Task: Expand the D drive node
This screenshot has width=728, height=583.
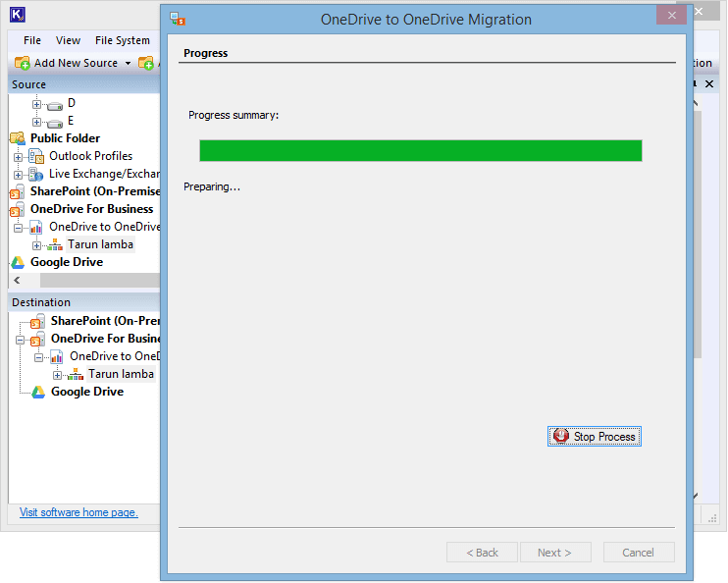Action: pyautogui.click(x=36, y=104)
